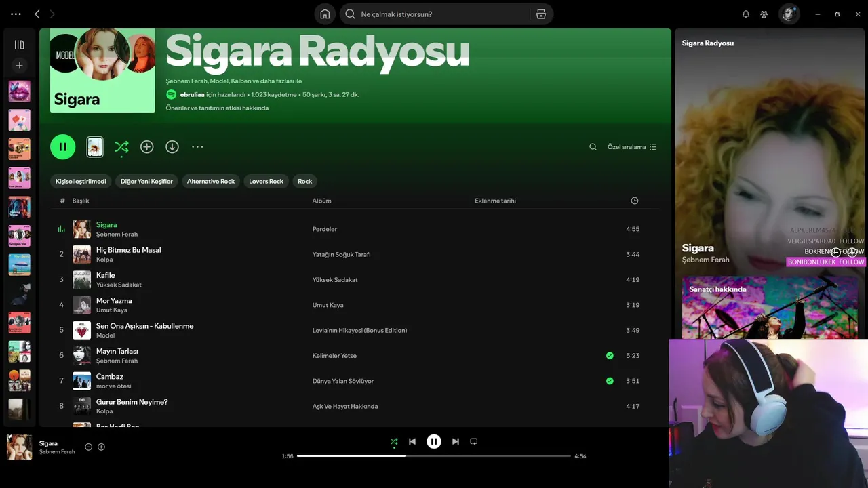The width and height of the screenshot is (868, 488).
Task: Click Sen Ona Aşıksın - Kabullenme cover
Action: click(x=81, y=330)
